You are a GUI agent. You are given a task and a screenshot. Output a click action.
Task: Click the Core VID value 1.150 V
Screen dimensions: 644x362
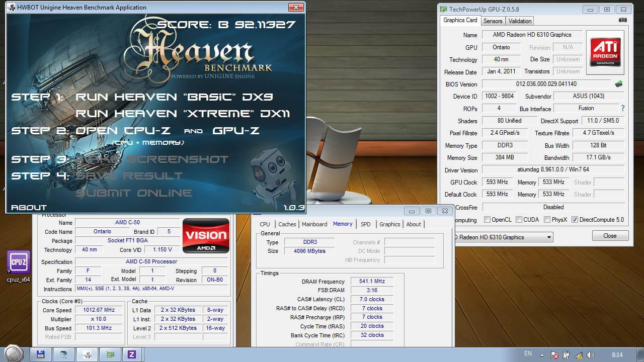163,250
